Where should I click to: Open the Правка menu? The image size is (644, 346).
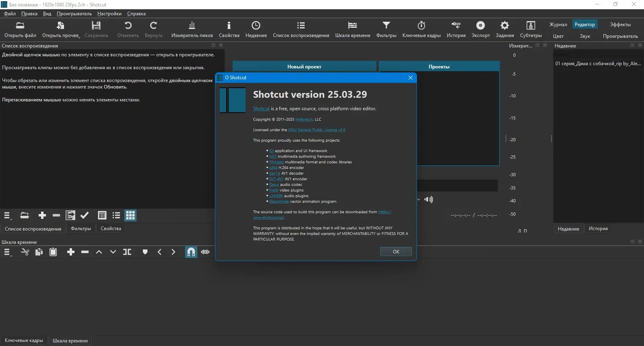tap(29, 14)
